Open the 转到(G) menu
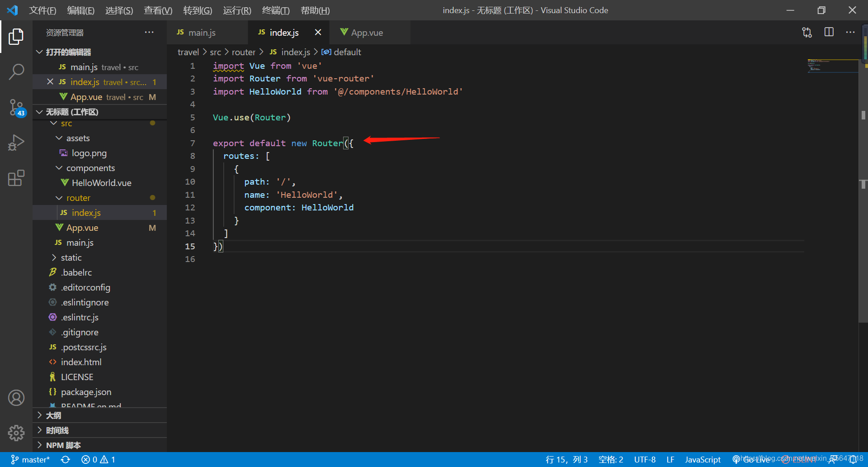Screen dimensions: 868x467 click(x=198, y=10)
